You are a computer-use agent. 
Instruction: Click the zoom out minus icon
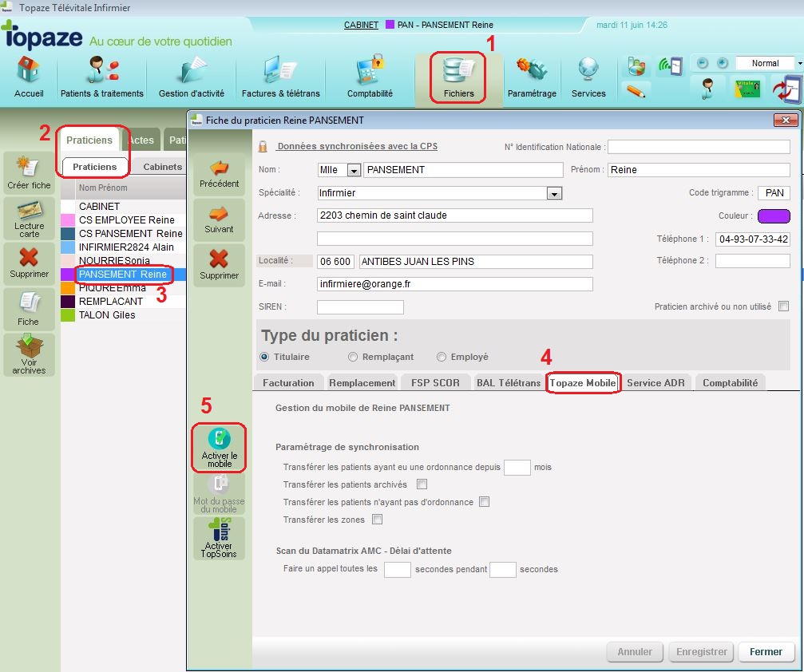(703, 63)
